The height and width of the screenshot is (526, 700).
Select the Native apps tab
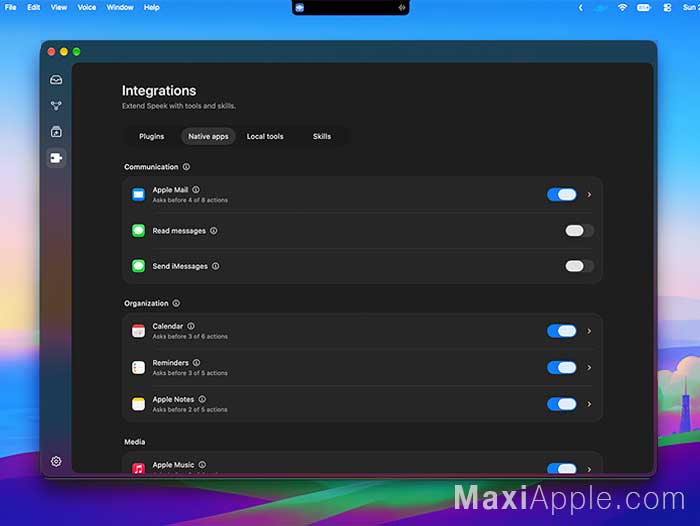point(208,136)
